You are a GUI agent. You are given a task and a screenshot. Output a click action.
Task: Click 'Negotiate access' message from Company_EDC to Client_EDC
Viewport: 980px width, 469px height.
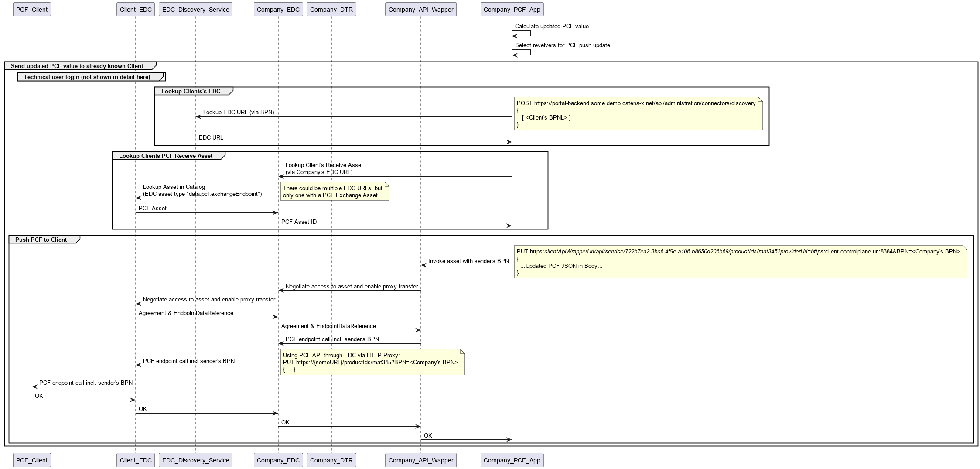[x=209, y=300]
